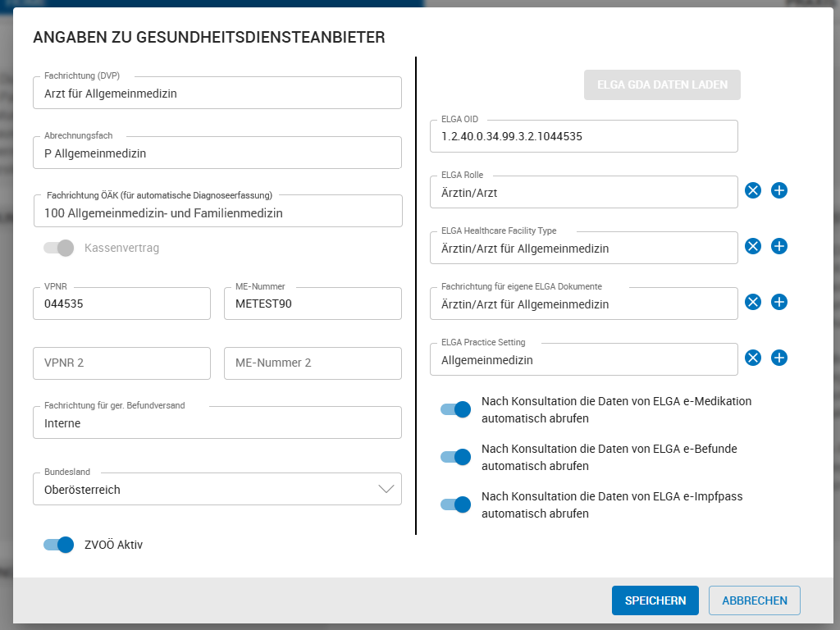
Task: Clear the ELGA Practice Setting field
Action: (x=753, y=358)
